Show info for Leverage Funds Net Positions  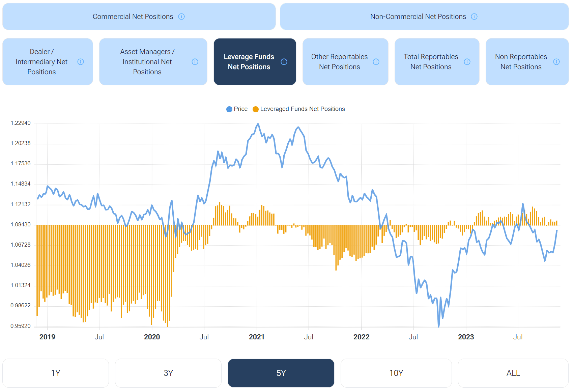pos(284,62)
